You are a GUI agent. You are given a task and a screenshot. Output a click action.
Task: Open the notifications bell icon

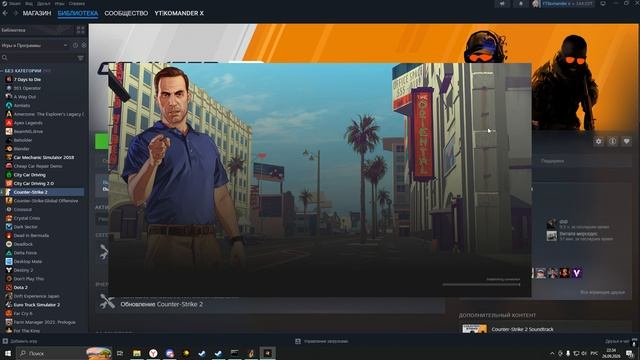click(521, 4)
